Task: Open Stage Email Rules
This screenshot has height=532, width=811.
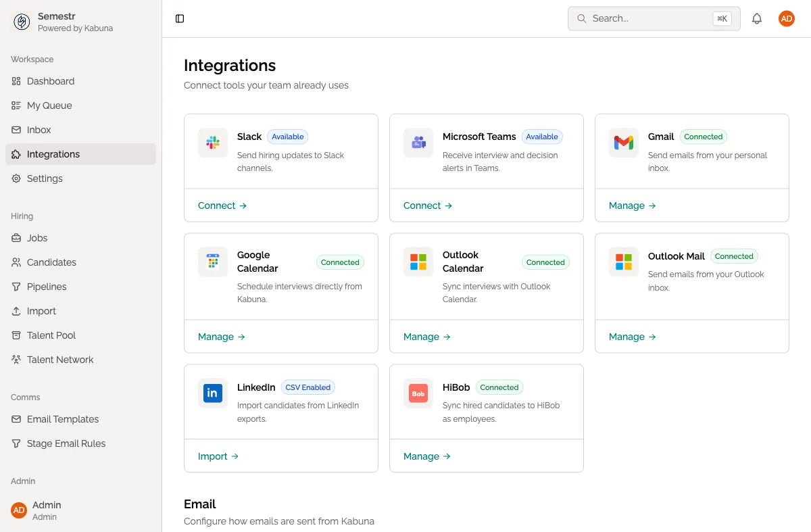Action: [66, 443]
